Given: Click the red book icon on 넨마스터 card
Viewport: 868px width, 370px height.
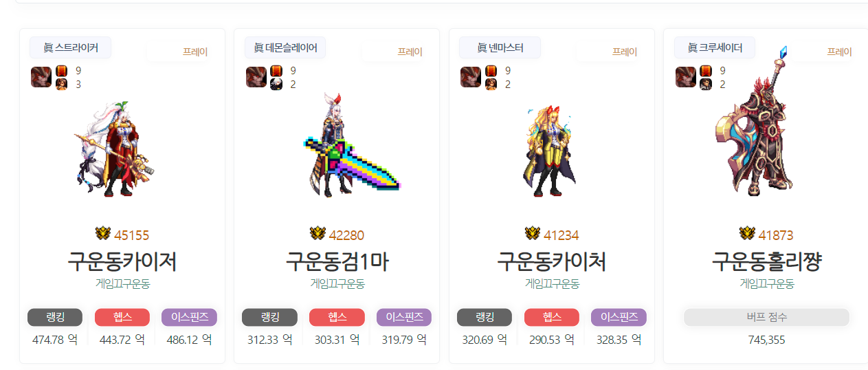Looking at the screenshot, I should point(491,70).
